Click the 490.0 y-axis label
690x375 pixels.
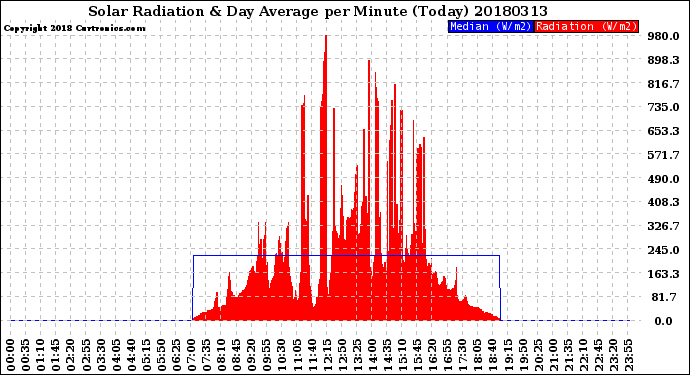663,179
